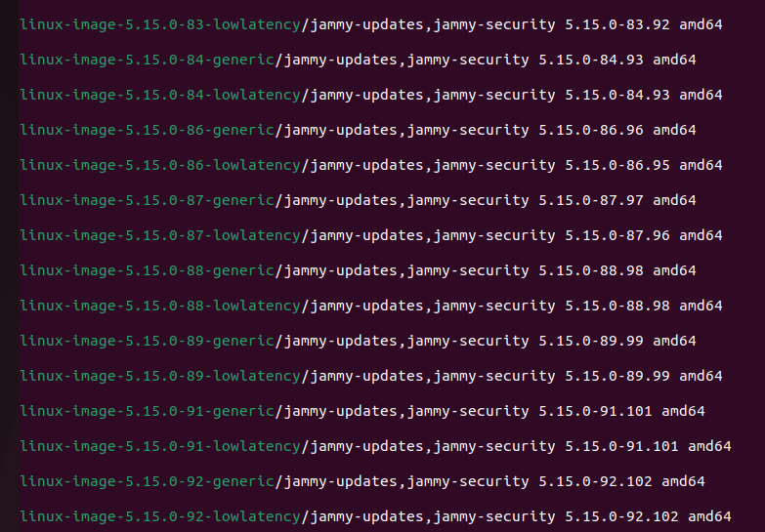Click jammy-updates,jammy-security on 88-generic row
Image resolution: width=765 pixels, height=532 pixels.
coord(406,270)
